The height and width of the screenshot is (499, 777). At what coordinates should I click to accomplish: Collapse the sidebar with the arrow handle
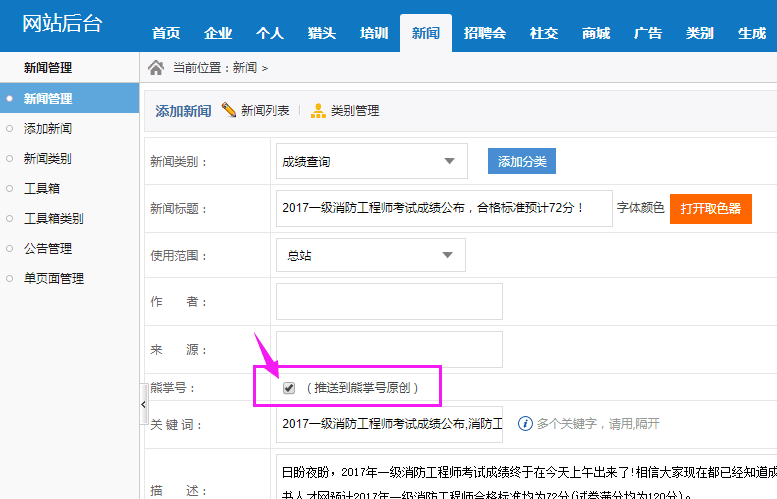pyautogui.click(x=144, y=404)
